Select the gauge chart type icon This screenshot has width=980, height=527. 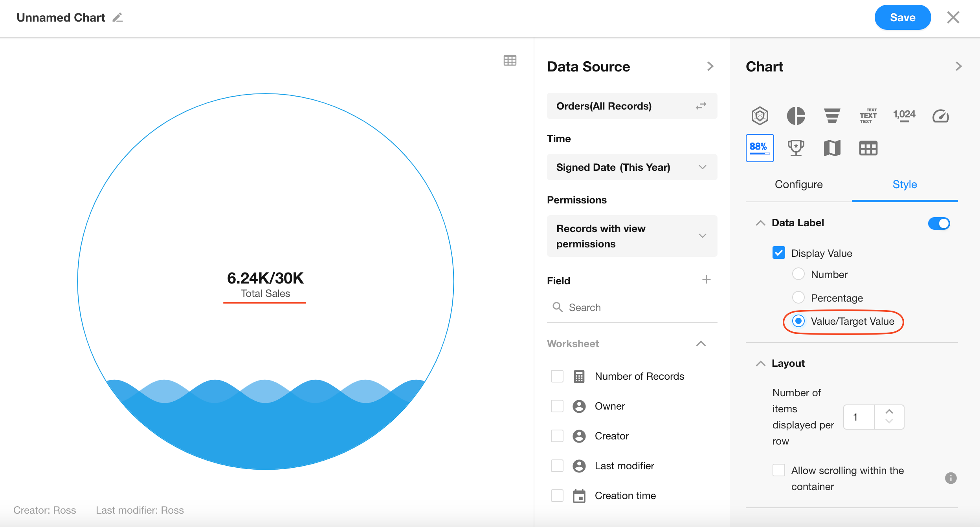[x=940, y=116]
